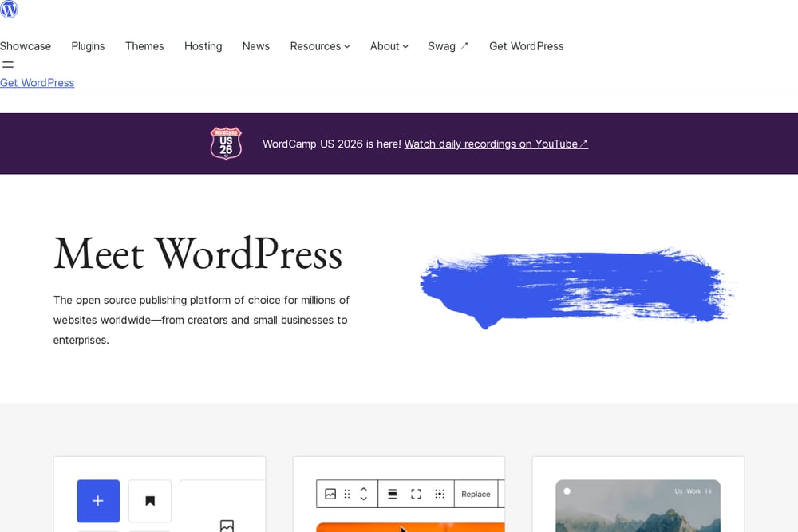Open Themes in the navigation
This screenshot has height=532, width=798.
(144, 46)
